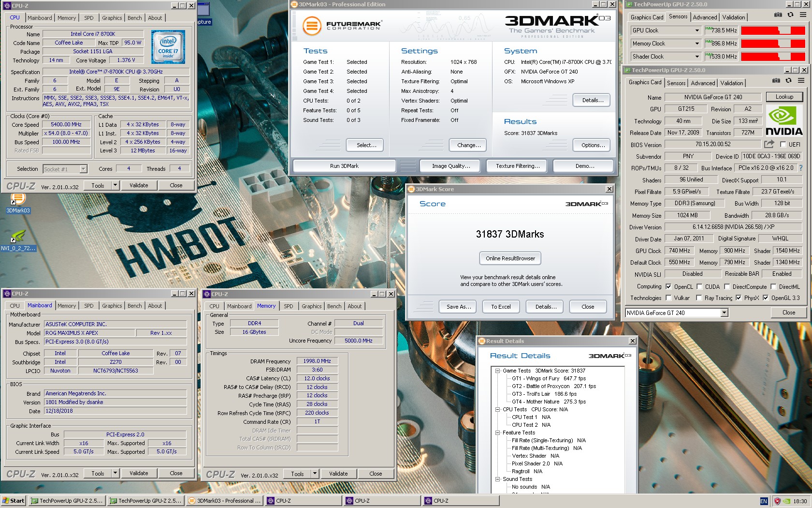This screenshot has height=508, width=812.
Task: Click the Texture Filtering button
Action: coord(518,166)
